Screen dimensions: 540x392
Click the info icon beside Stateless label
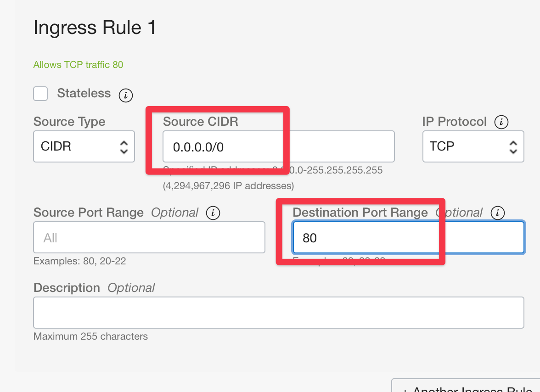pyautogui.click(x=125, y=95)
